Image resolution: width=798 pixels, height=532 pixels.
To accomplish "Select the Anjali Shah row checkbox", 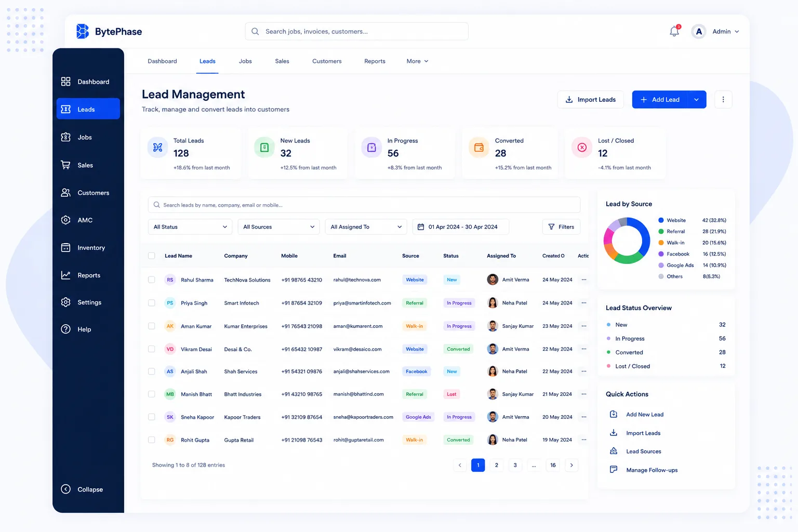I will 152,371.
